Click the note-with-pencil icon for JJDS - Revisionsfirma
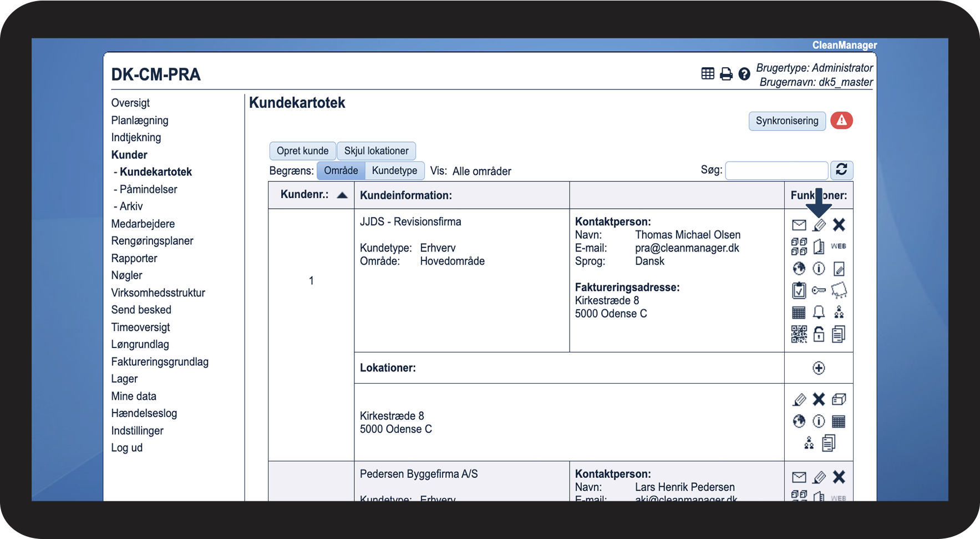This screenshot has height=539, width=980. (839, 269)
